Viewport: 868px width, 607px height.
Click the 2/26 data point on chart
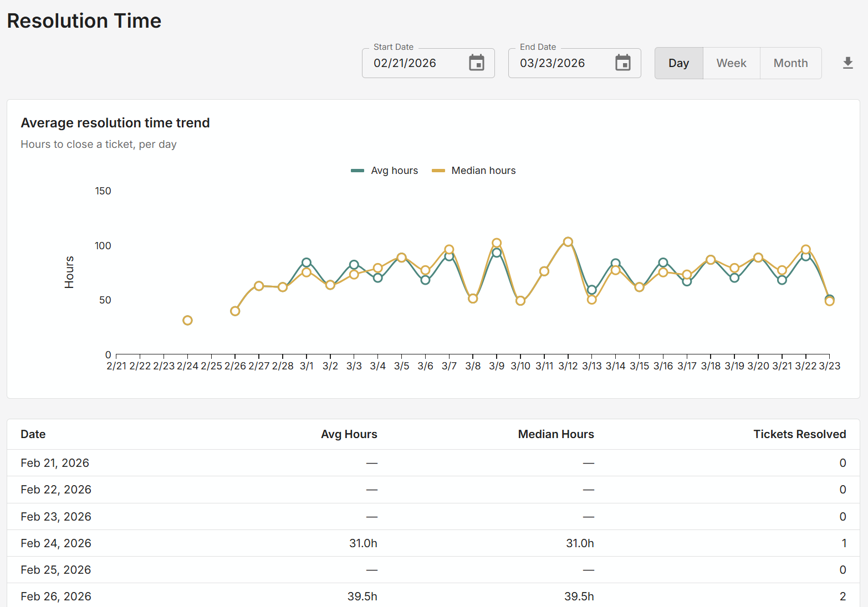point(235,311)
